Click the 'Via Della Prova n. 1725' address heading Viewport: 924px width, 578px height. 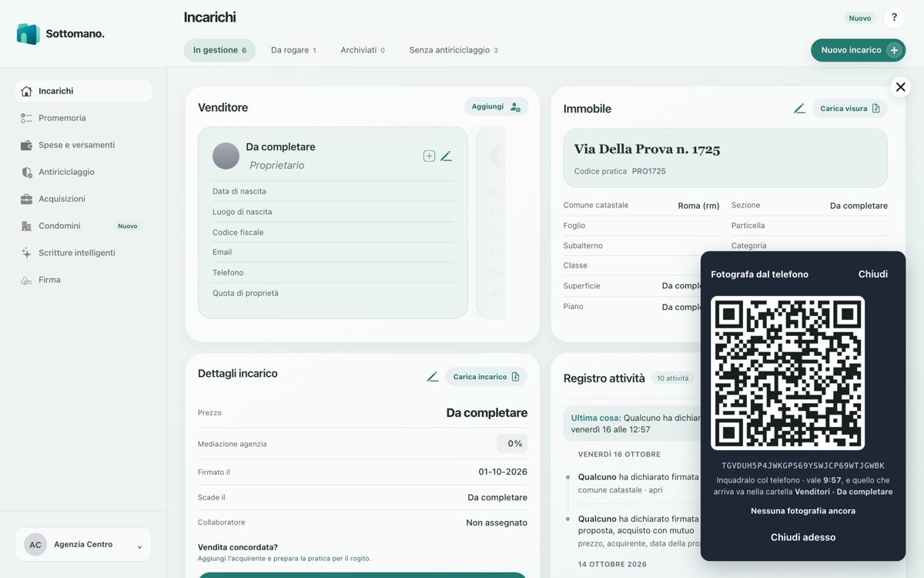pyautogui.click(x=647, y=150)
